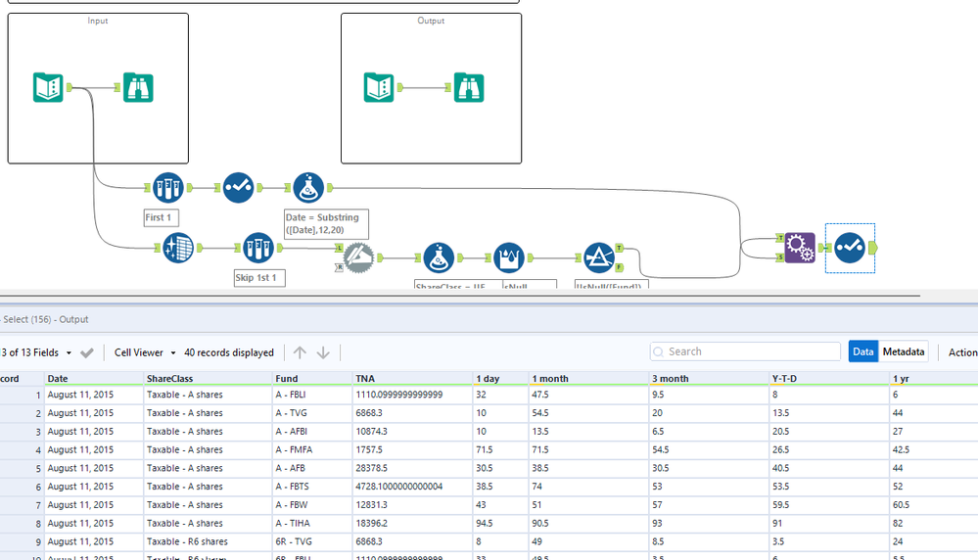Screen dimensions: 978x560
Task: Click the Sample tool labeled Skip 1st 1
Action: pyautogui.click(x=257, y=248)
